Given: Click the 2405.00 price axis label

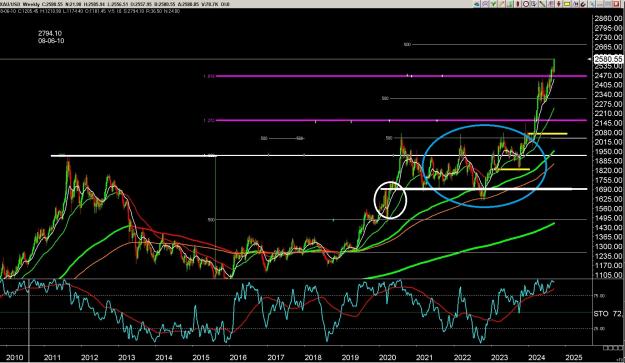Looking at the screenshot, I should 608,85.
